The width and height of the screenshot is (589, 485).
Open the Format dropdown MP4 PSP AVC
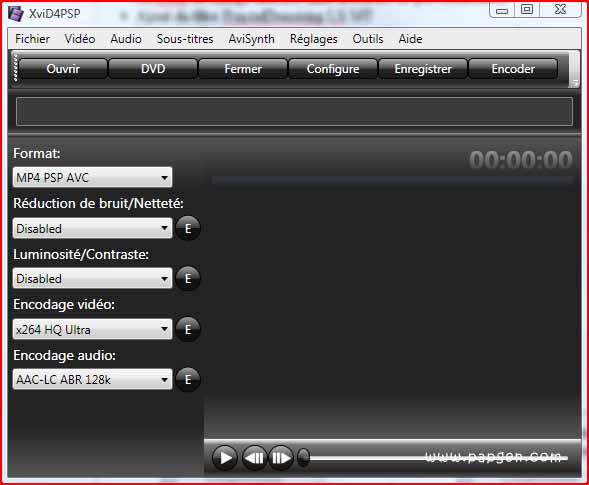(x=92, y=177)
